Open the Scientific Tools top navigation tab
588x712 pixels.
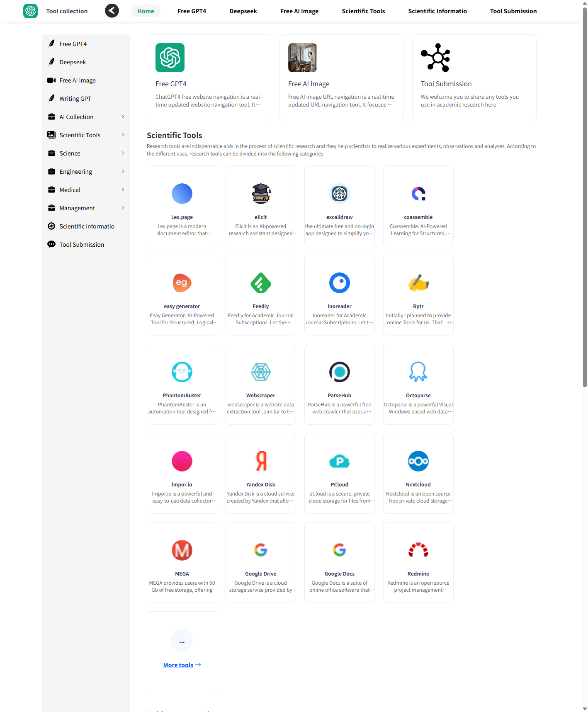pyautogui.click(x=363, y=11)
